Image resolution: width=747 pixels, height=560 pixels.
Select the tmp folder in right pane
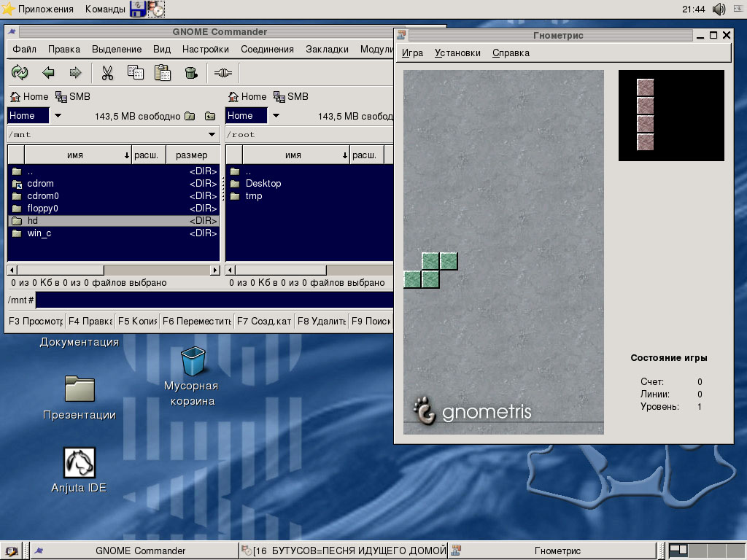click(x=309, y=195)
